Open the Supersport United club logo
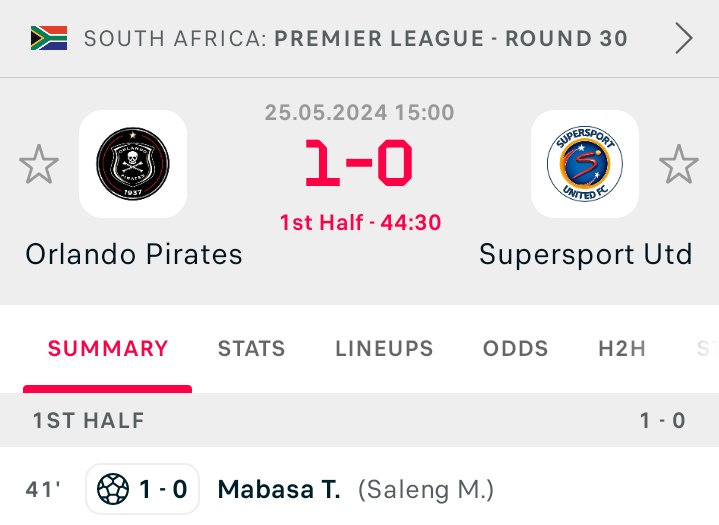 click(585, 164)
